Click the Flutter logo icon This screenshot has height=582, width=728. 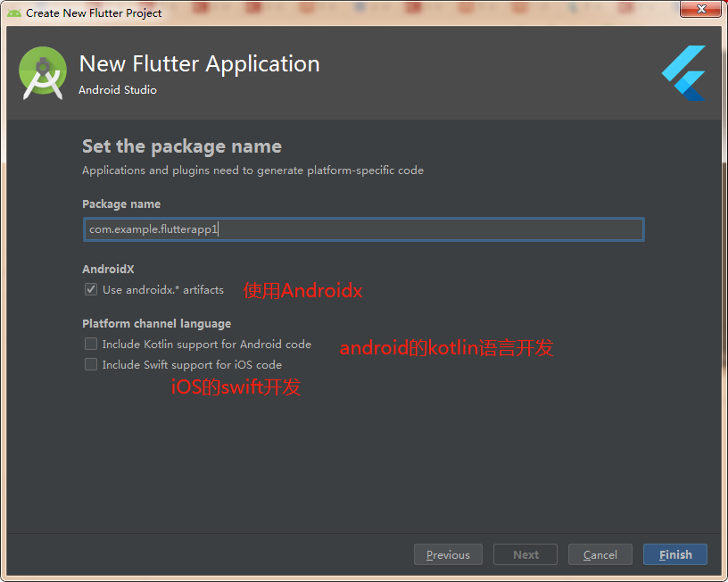tap(684, 73)
